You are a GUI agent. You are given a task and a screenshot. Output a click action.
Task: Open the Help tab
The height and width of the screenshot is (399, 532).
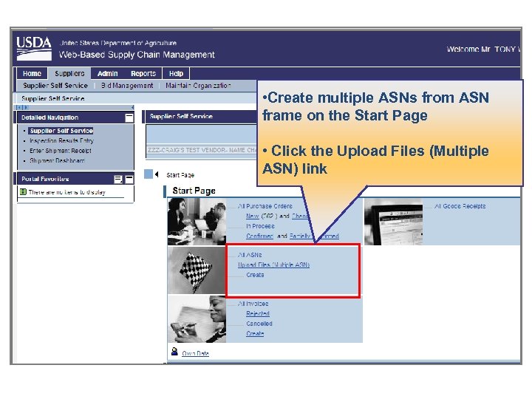[176, 74]
